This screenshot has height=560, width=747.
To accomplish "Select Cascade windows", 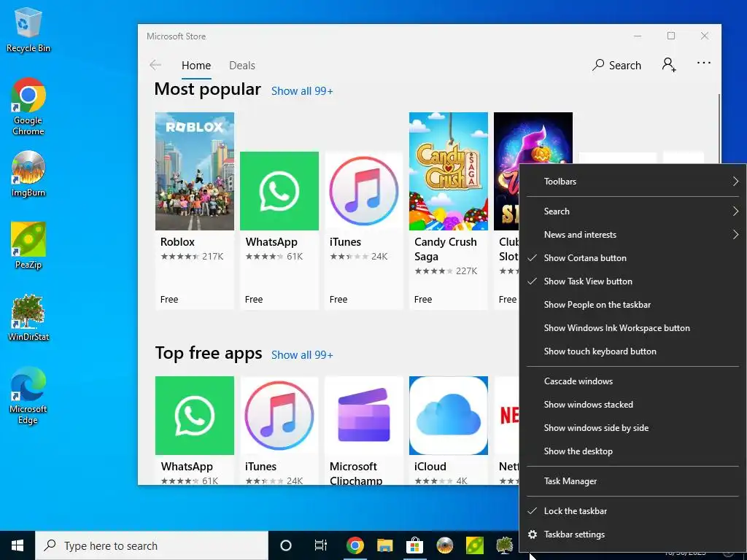I will tap(632, 381).
